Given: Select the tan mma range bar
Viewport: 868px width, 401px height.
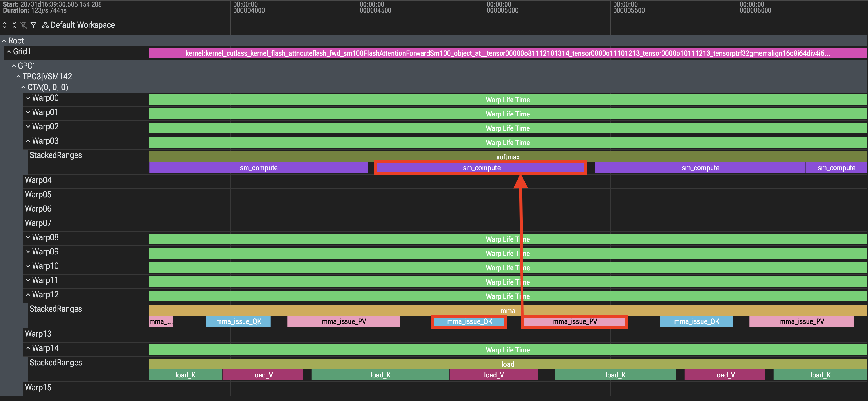Looking at the screenshot, I should point(508,310).
